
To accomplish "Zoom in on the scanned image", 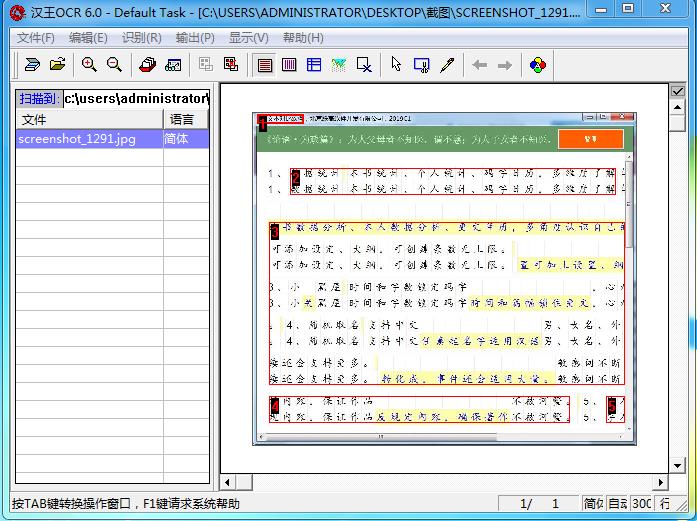I will (89, 65).
